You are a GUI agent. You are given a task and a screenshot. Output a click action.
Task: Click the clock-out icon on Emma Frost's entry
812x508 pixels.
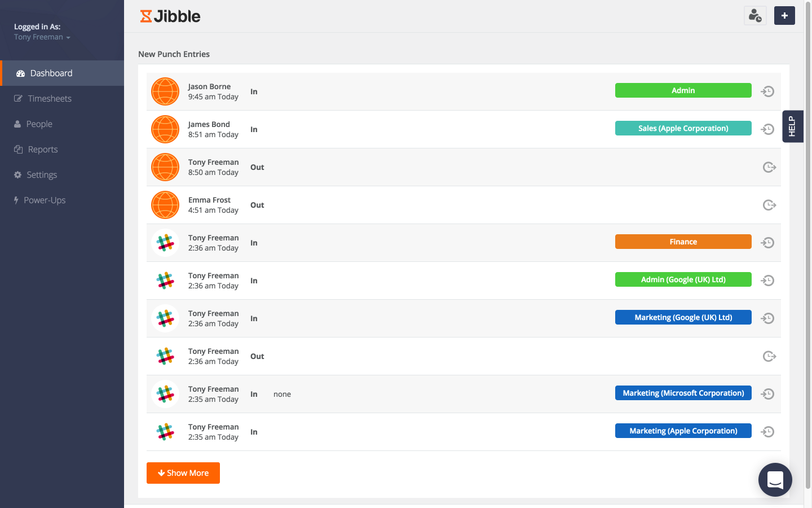[769, 205]
